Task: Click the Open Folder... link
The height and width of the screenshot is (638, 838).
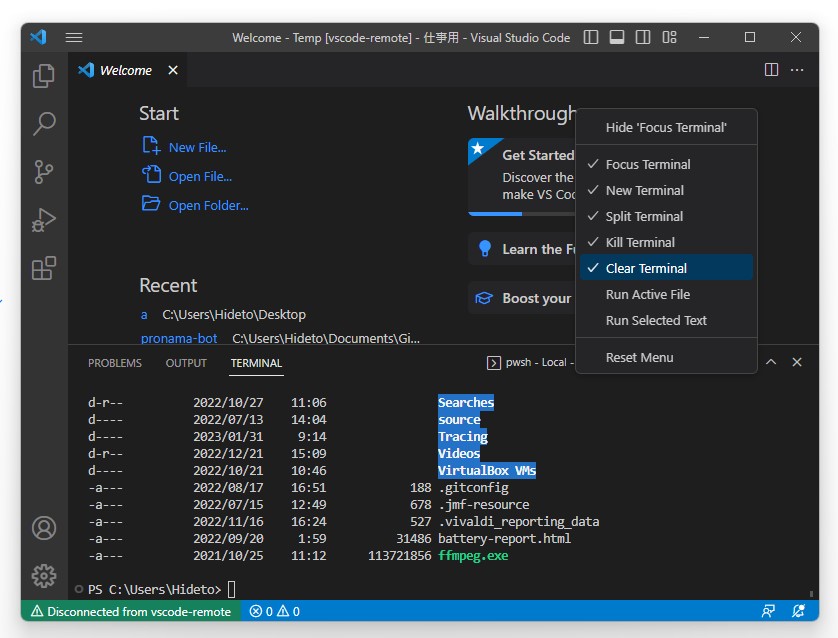Action: click(x=208, y=205)
